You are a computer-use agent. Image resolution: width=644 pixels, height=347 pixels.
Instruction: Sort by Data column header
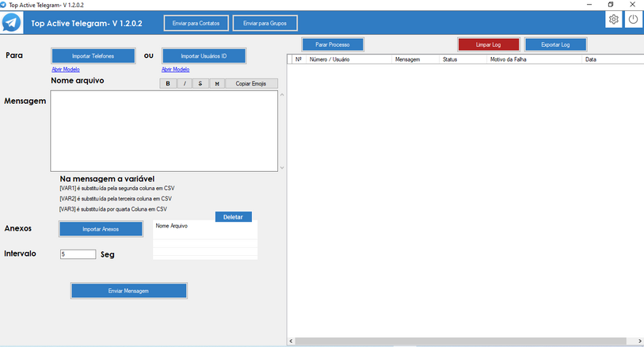[613, 59]
